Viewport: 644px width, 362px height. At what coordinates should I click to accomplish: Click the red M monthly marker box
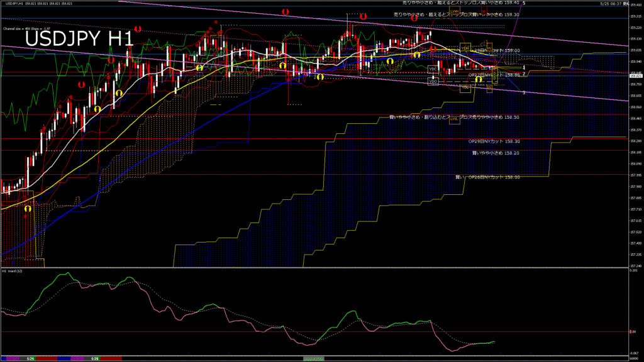(x=484, y=10)
